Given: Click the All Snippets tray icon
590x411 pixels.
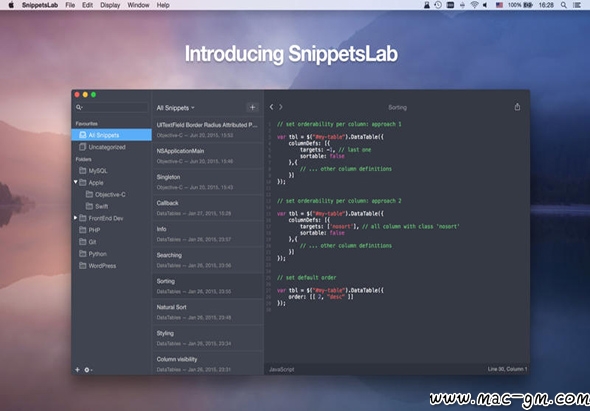Looking at the screenshot, I should (82, 135).
